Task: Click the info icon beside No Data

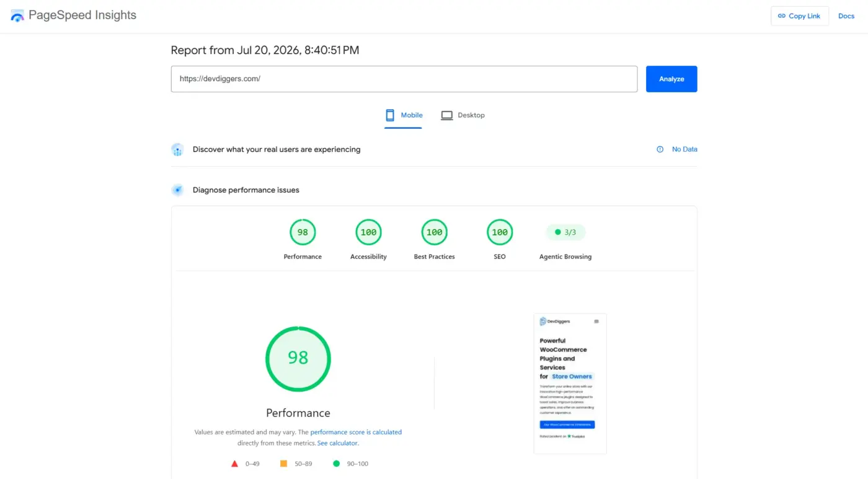Action: (x=660, y=149)
